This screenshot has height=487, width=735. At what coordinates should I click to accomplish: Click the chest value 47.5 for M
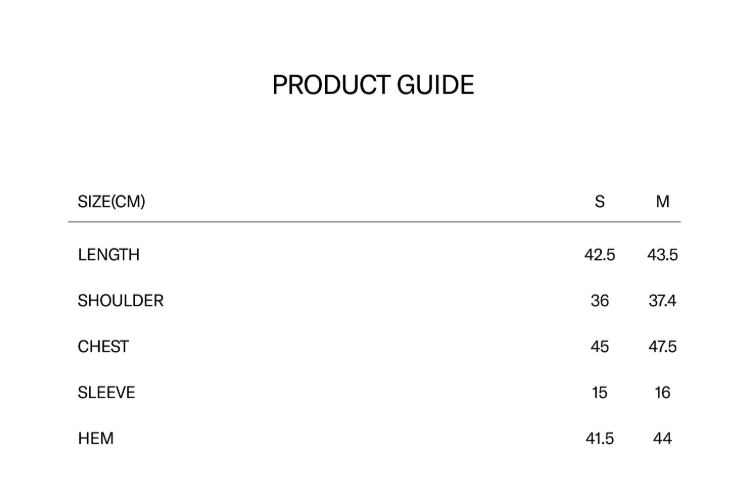(x=662, y=347)
